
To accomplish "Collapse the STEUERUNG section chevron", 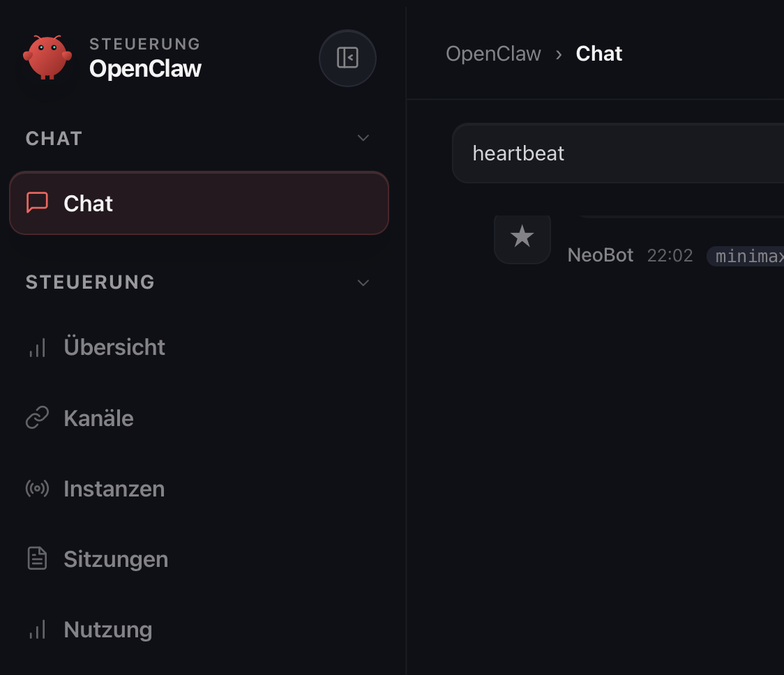I will [x=363, y=282].
